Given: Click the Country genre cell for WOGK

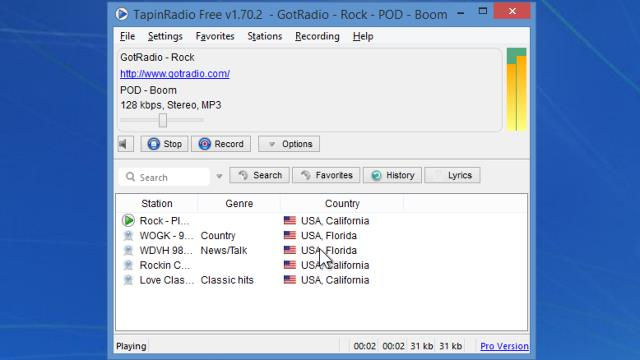Looking at the screenshot, I should 218,236.
